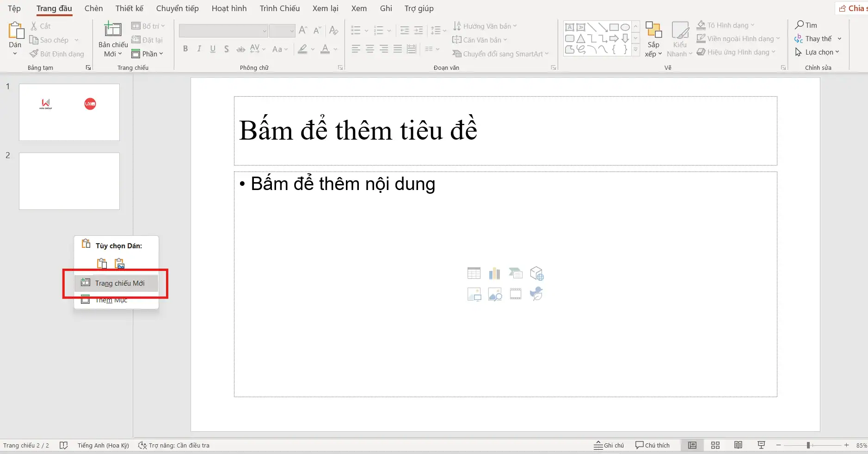Toggle italic formatting
Viewport: 868px width, 454px height.
(x=198, y=49)
